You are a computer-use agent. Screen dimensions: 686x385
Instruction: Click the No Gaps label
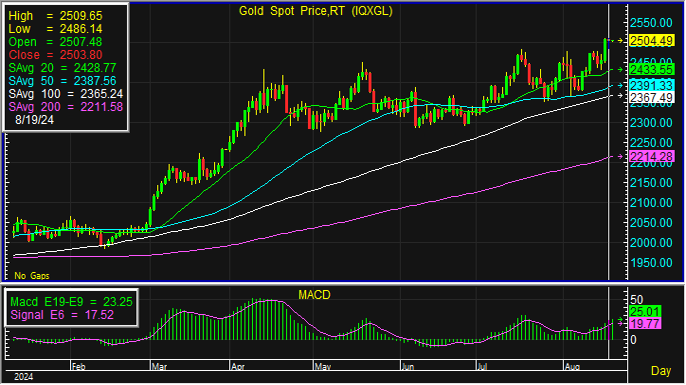[32, 276]
